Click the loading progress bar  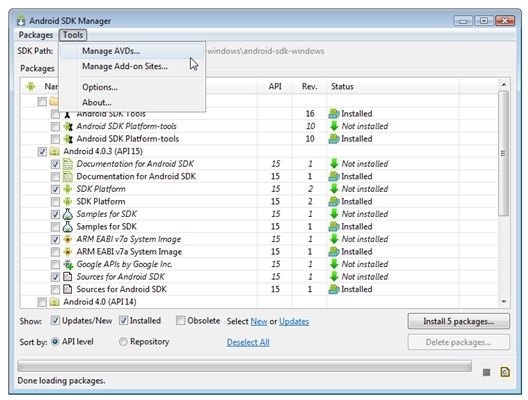click(x=244, y=366)
